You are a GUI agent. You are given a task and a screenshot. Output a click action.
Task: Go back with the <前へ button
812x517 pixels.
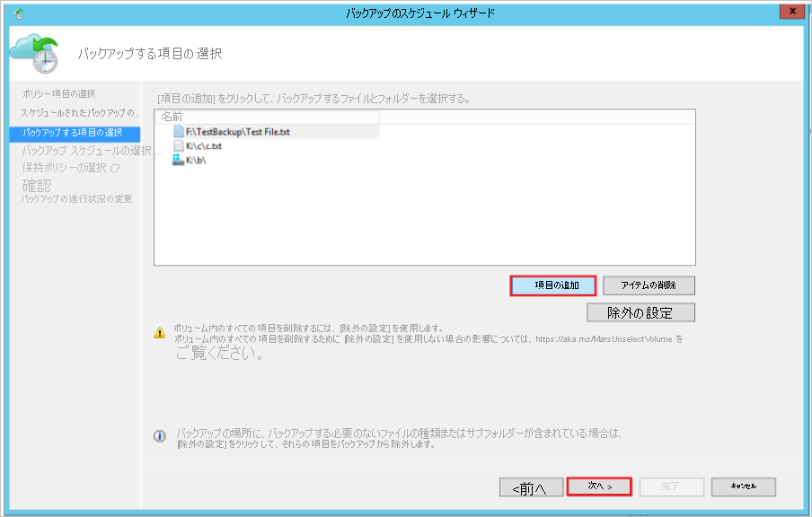click(x=531, y=487)
